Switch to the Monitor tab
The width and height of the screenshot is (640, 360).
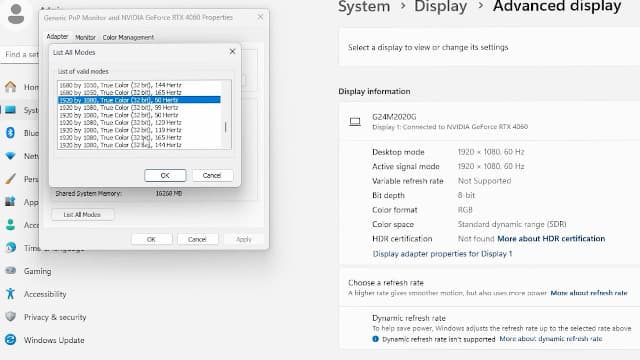click(x=85, y=37)
